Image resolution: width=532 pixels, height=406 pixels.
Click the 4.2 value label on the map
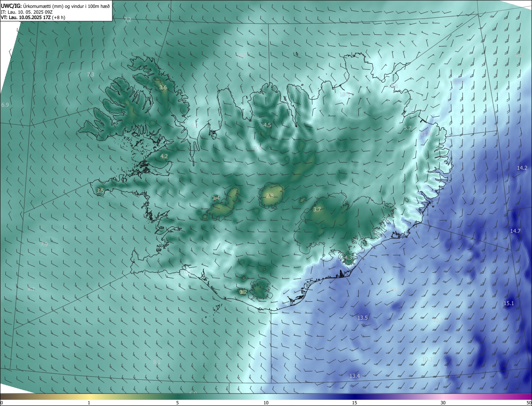[x=164, y=157]
